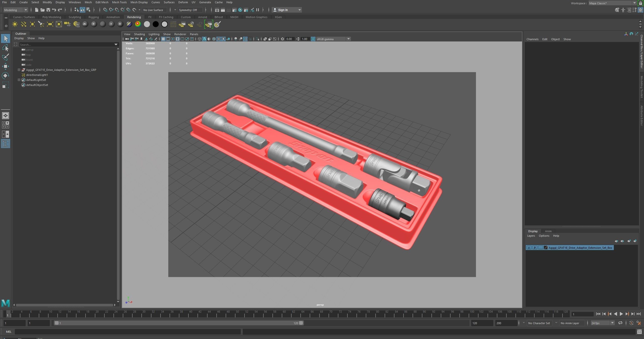Toggle wireframe on shaded in the viewport
This screenshot has width=644, height=339.
point(214,39)
